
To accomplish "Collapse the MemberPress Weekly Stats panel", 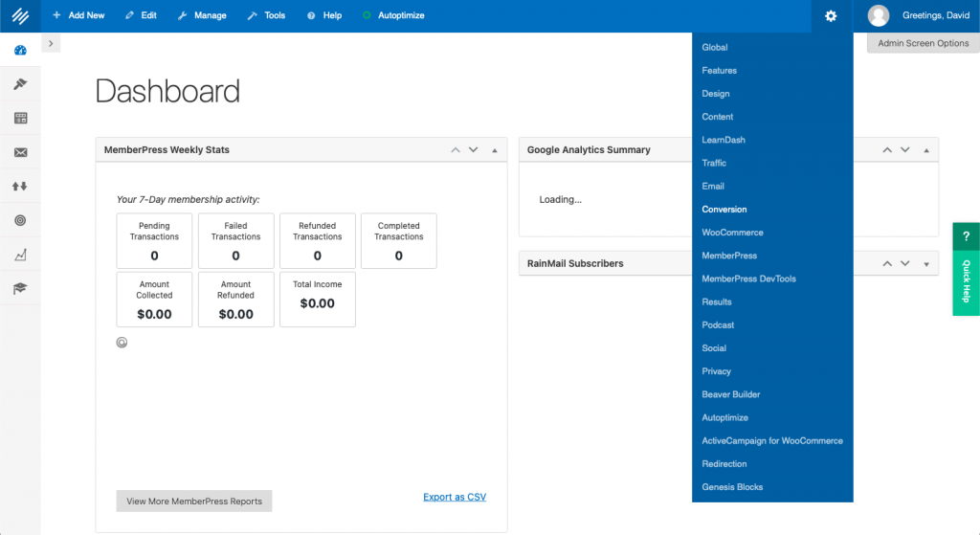I will pyautogui.click(x=495, y=150).
